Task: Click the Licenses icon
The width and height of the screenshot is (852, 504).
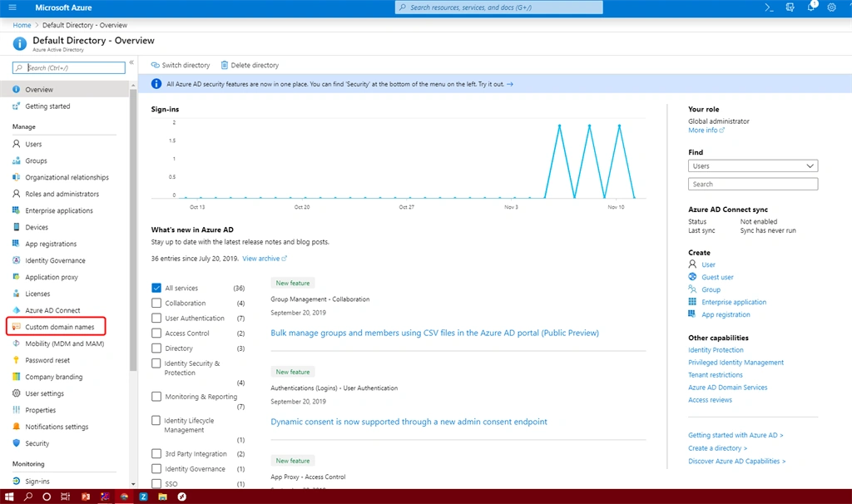Action: pyautogui.click(x=17, y=294)
